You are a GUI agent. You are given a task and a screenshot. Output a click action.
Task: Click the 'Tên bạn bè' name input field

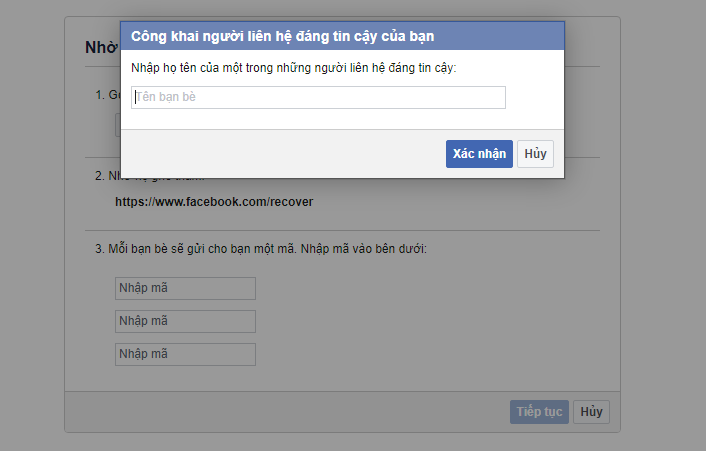coord(318,97)
